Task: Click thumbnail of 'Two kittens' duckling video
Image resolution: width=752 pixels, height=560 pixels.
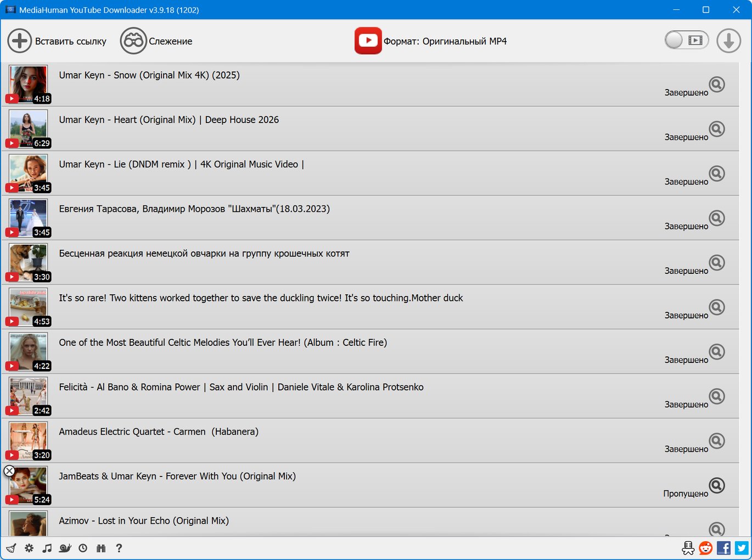Action: [29, 307]
